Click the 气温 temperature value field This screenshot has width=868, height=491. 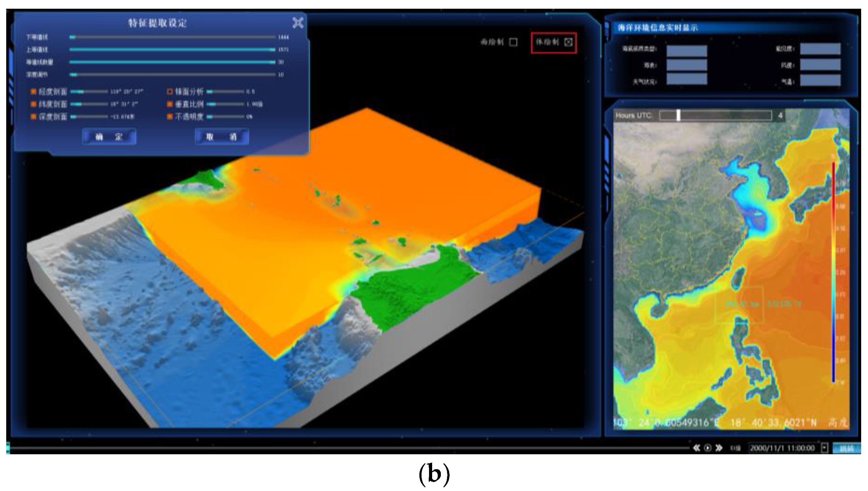point(820,81)
